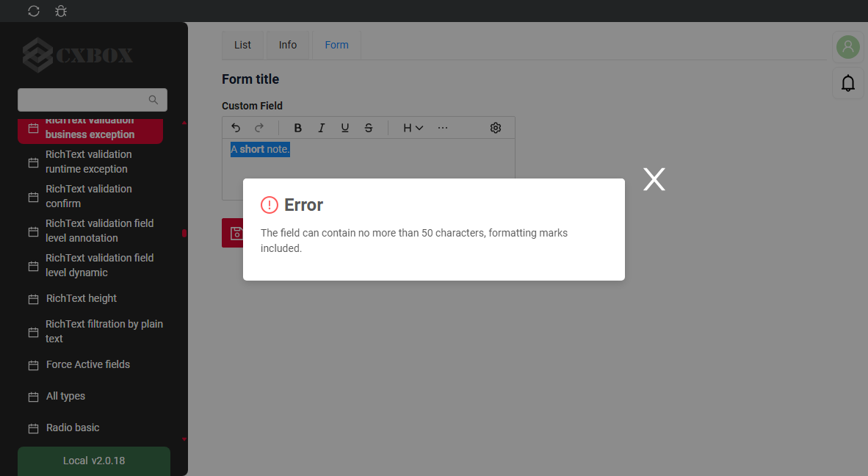
Task: Click calendar icon beside RichText filtration by plain text
Action: tap(33, 332)
